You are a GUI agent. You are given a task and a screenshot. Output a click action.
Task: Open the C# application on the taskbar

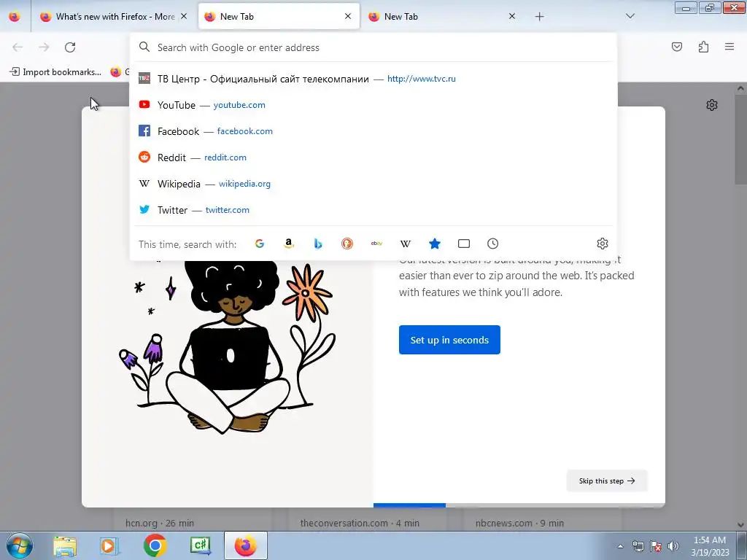tap(200, 545)
